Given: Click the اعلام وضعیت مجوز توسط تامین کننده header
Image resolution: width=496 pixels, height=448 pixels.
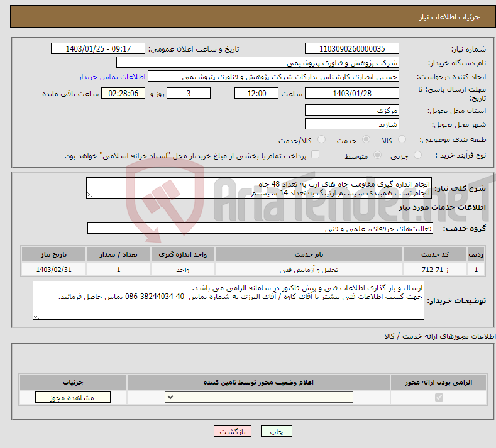Looking at the screenshot, I should point(258,382).
